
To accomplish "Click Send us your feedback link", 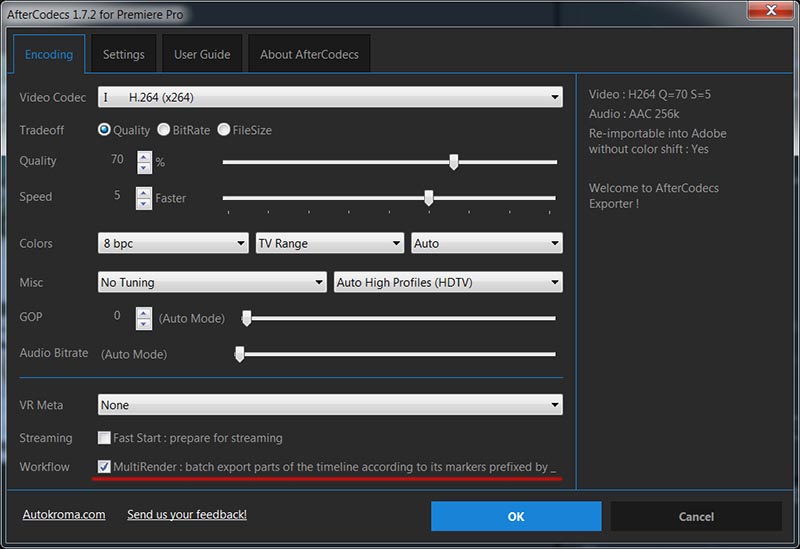I will pyautogui.click(x=187, y=514).
